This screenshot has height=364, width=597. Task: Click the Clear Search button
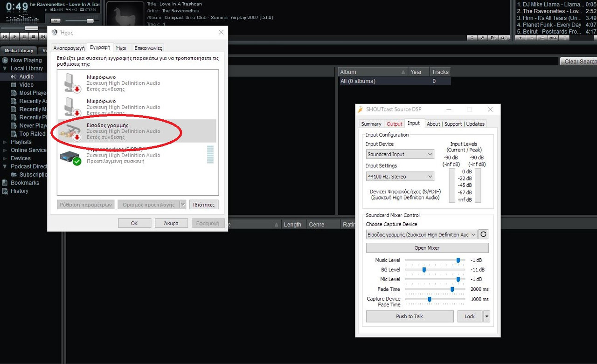pyautogui.click(x=579, y=62)
